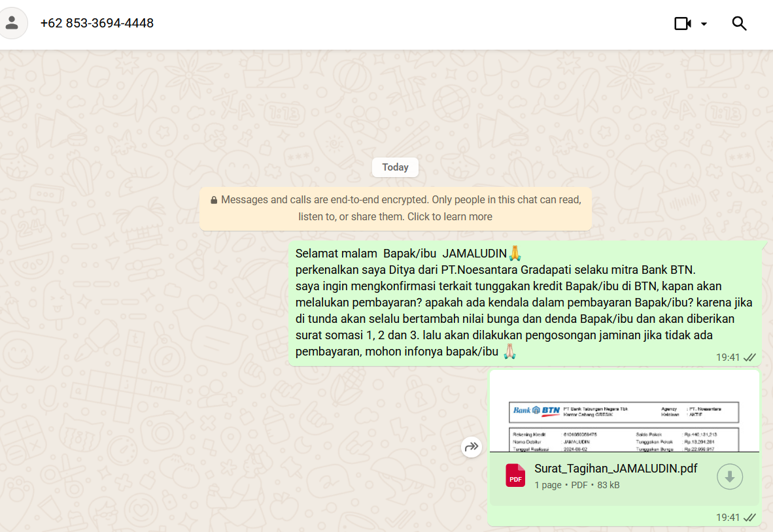Open contact info for +62 853-3694-4448

pos(97,24)
